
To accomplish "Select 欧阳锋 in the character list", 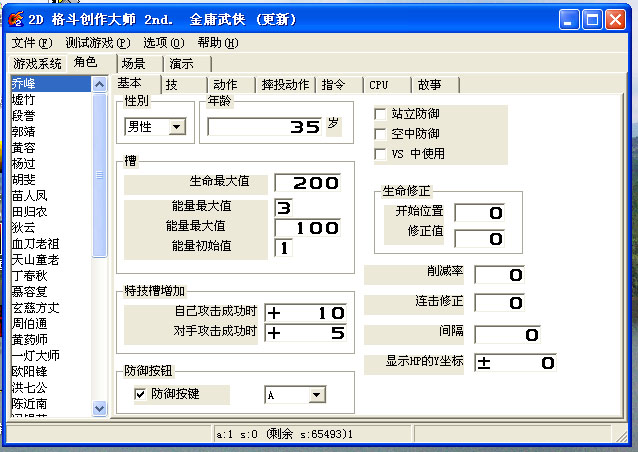I will click(50, 371).
